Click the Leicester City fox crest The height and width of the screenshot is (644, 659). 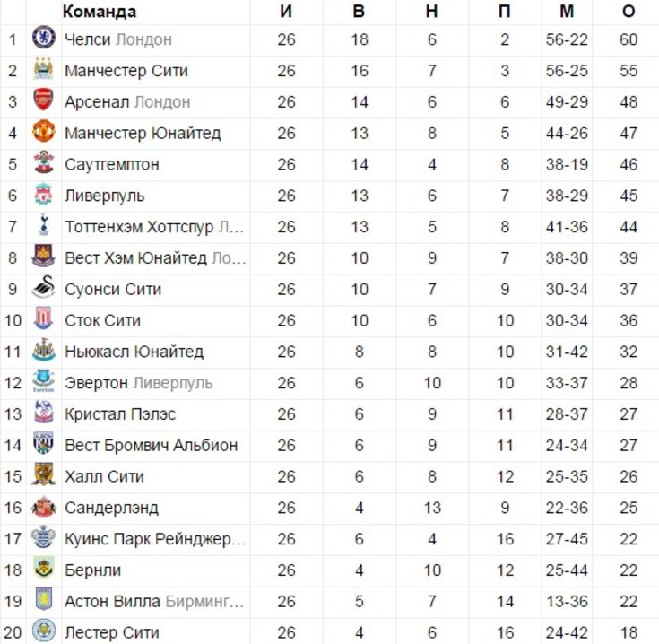44,631
